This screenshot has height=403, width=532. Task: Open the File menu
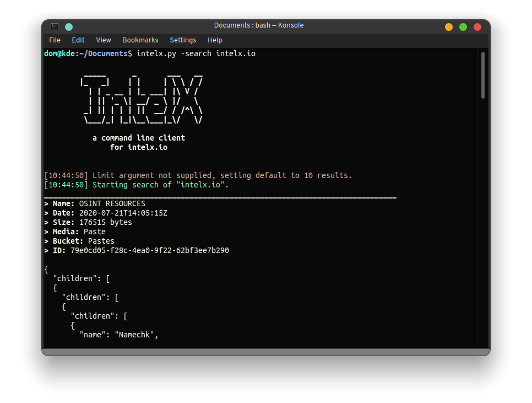[x=55, y=40]
